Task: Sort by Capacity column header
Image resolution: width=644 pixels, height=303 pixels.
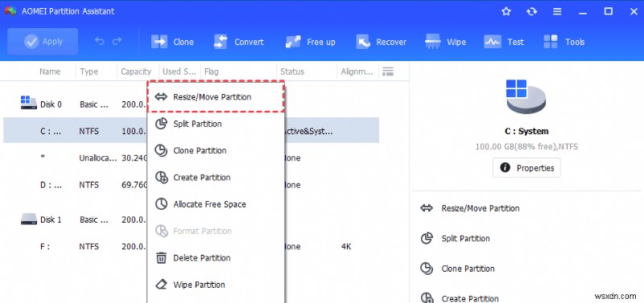Action: click(136, 72)
